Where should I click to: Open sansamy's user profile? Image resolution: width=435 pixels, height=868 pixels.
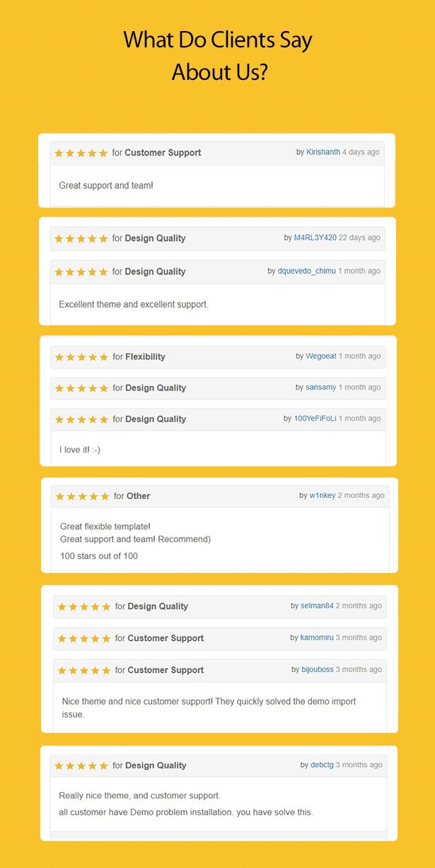coord(321,388)
